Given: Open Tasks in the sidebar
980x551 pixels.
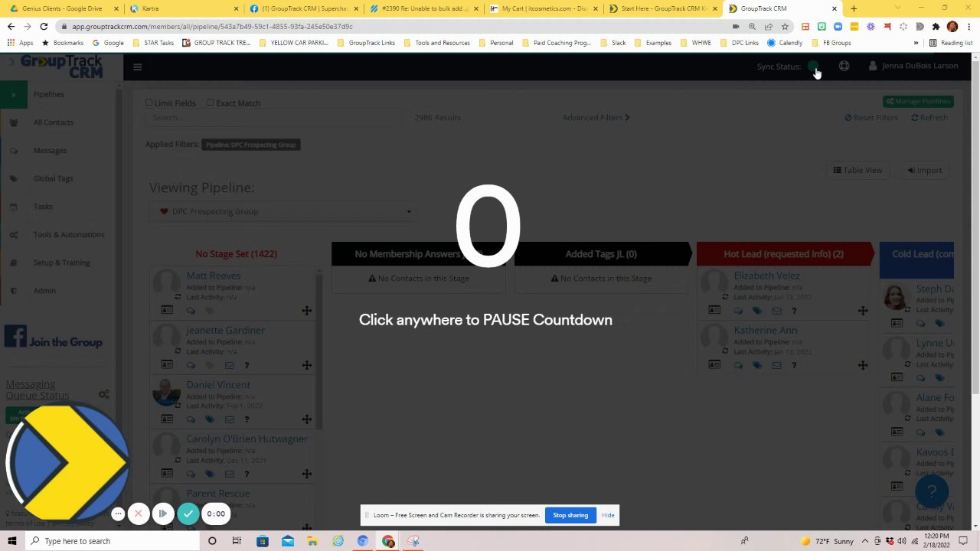Looking at the screenshot, I should [43, 207].
